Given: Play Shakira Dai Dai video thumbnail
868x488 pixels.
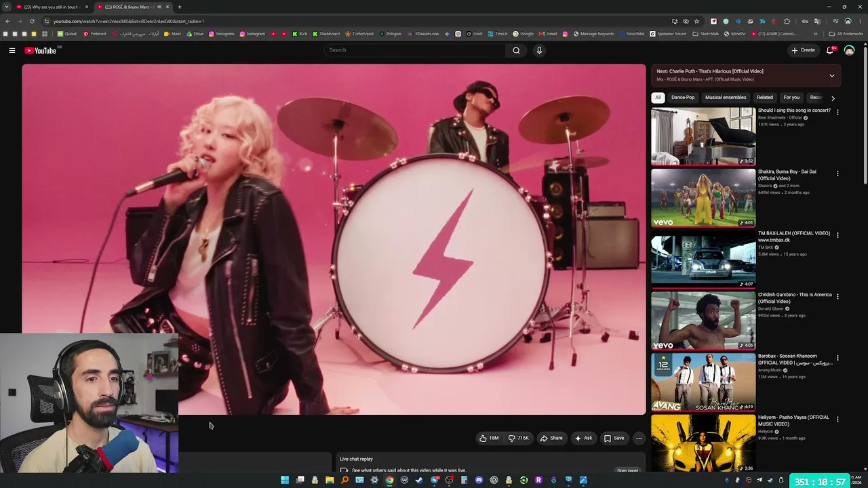Looking at the screenshot, I should [x=703, y=197].
